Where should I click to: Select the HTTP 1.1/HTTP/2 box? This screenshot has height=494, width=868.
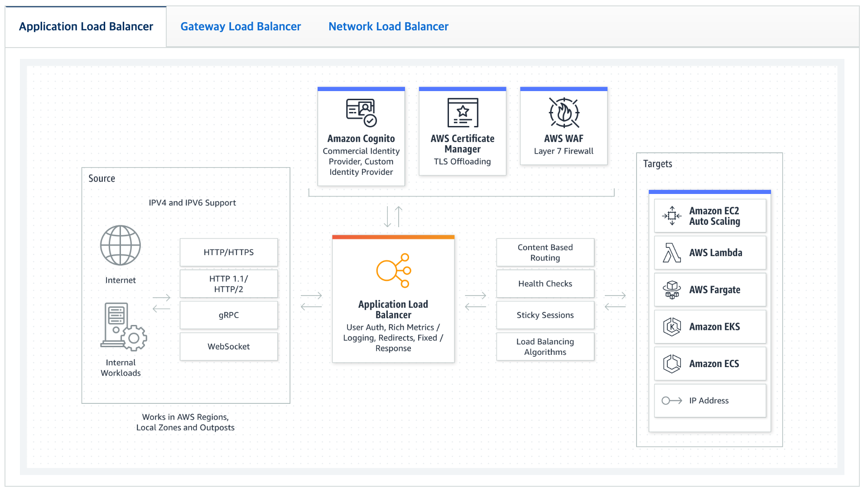point(229,284)
